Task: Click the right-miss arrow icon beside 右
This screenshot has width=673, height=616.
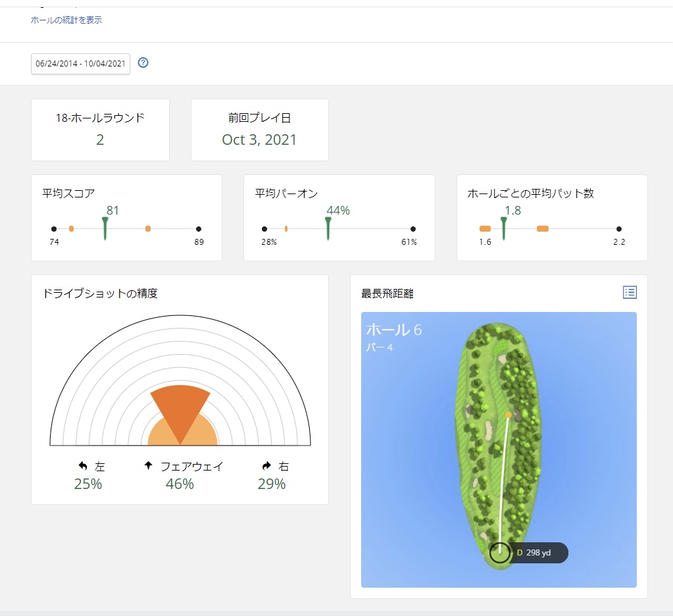Action: (266, 466)
